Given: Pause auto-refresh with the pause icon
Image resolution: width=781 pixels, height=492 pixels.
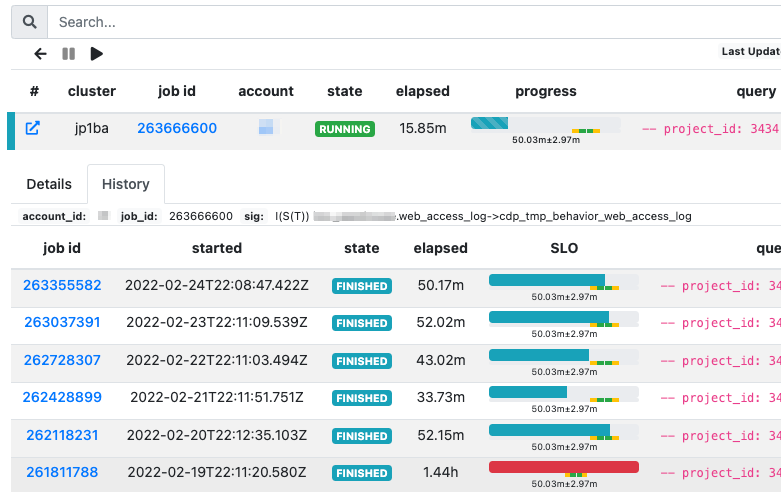Looking at the screenshot, I should click(x=69, y=54).
